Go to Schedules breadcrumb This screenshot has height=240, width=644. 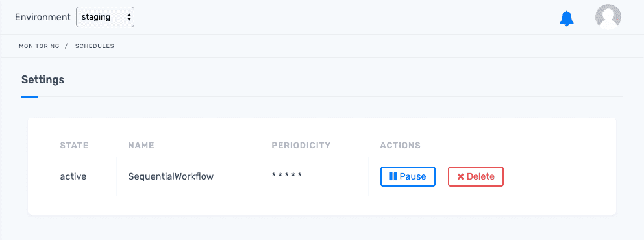pyautogui.click(x=95, y=46)
